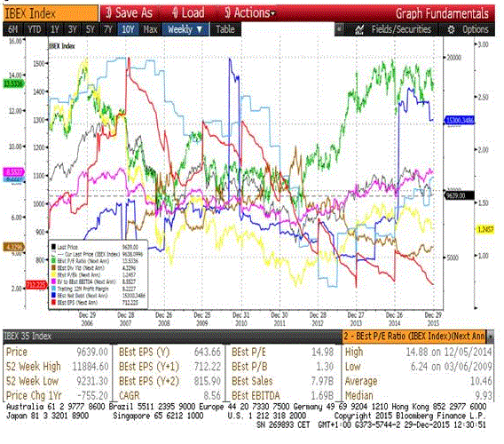
Task: Click the Save As button
Action: click(x=130, y=13)
